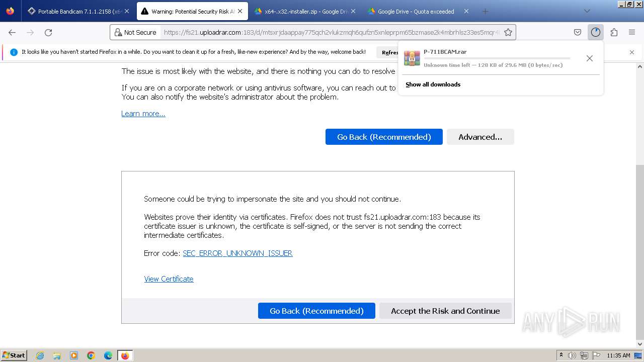Select Firefox taskbar button
This screenshot has width=644, height=362.
coord(125,355)
